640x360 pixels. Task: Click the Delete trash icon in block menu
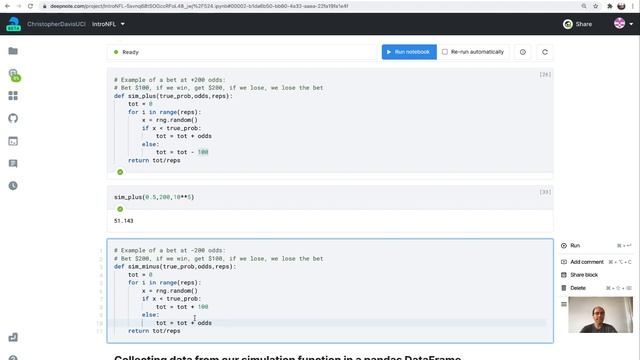(x=564, y=288)
